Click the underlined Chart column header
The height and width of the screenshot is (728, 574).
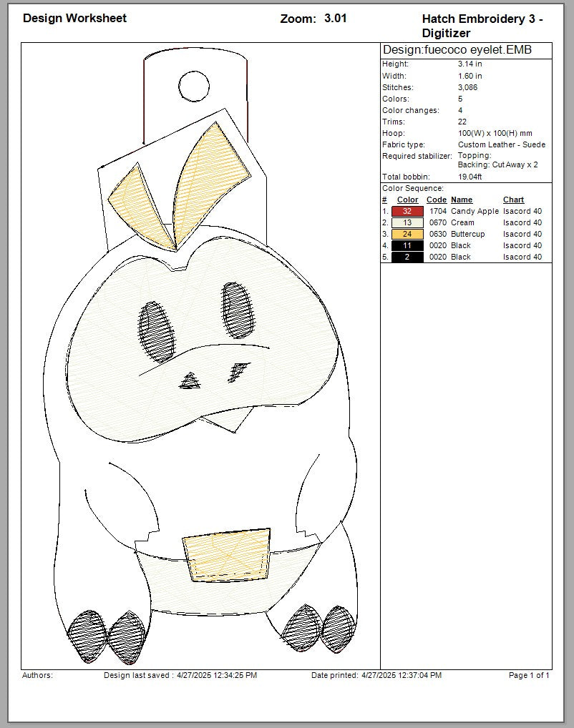pos(513,200)
